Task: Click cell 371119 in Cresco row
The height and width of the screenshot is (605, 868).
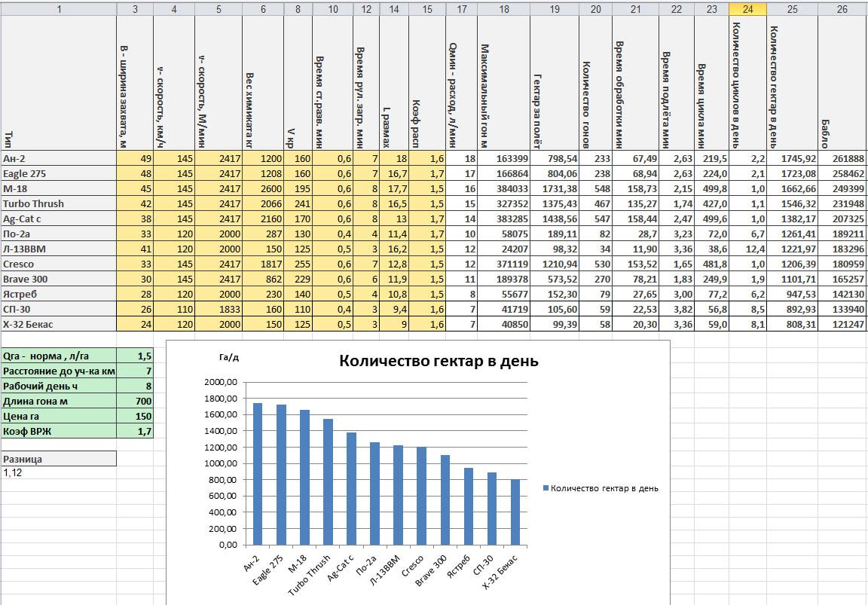Action: click(504, 264)
